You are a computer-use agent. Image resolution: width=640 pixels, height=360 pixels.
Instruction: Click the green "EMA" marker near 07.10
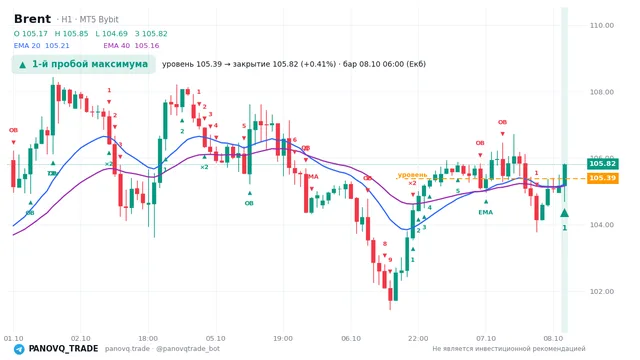point(486,212)
